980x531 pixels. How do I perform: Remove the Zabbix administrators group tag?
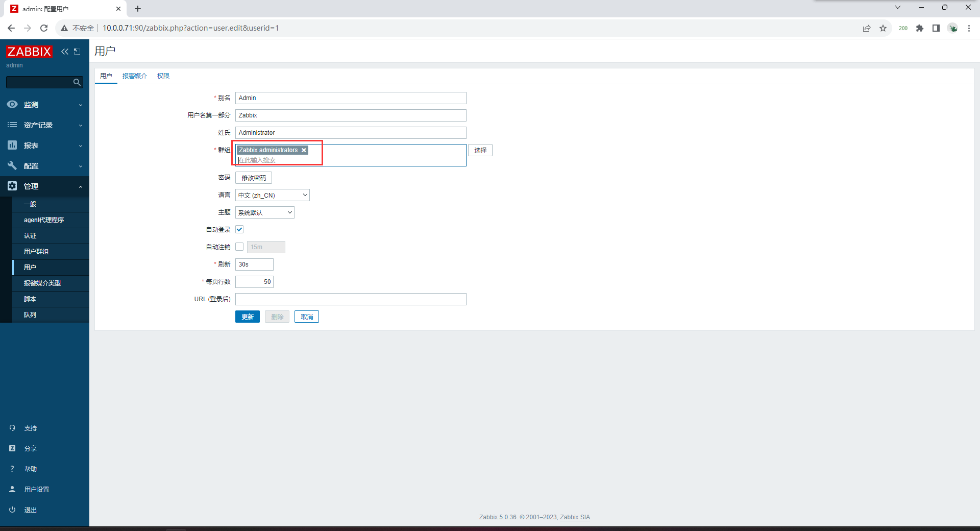pos(304,150)
